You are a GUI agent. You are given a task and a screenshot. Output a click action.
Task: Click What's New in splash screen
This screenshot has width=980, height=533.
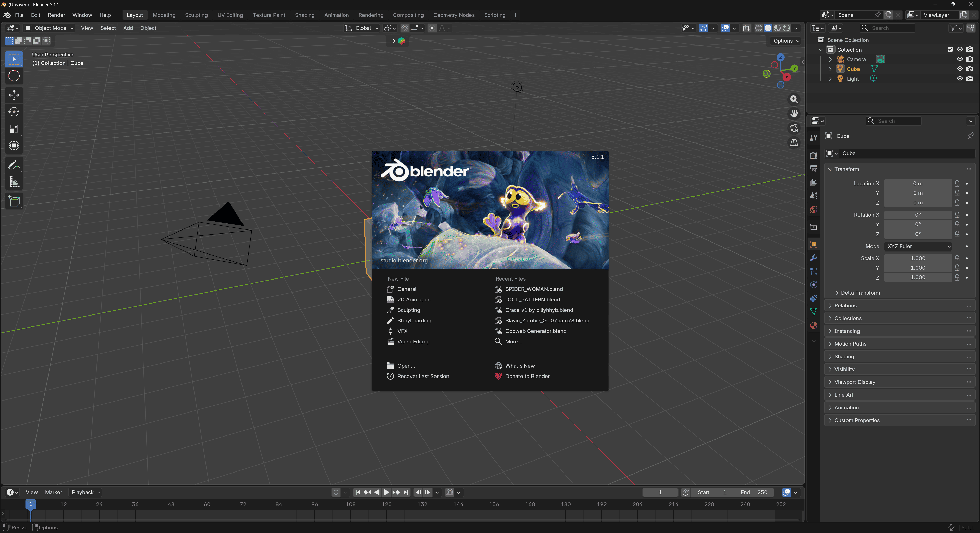(520, 366)
